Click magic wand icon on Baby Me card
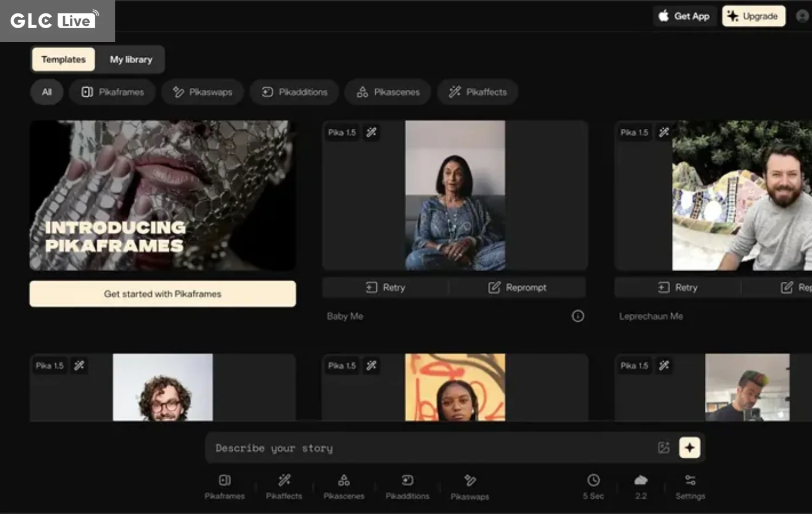The width and height of the screenshot is (812, 514). coord(371,133)
